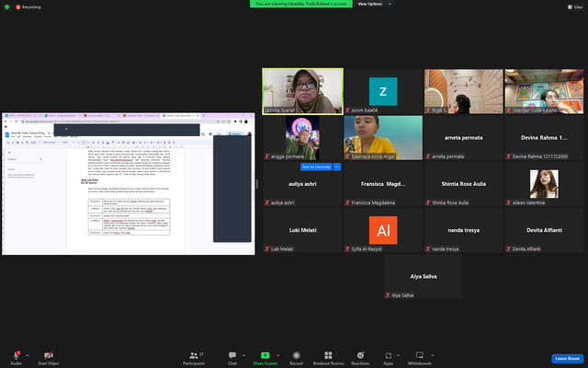Select Iskandar Yuda Kelana's video tile
This screenshot has width=588, height=368.
coord(544,91)
